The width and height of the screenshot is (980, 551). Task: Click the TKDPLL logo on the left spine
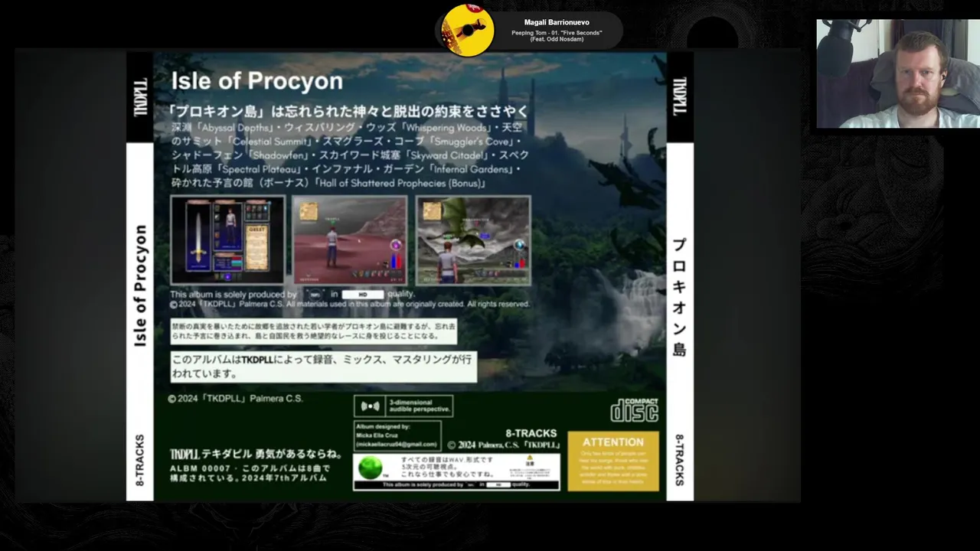pos(140,97)
